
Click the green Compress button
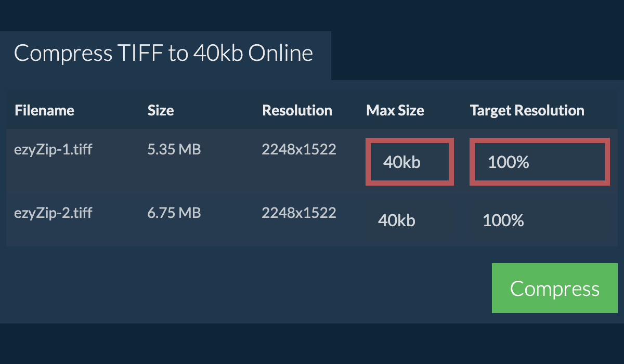coord(554,288)
